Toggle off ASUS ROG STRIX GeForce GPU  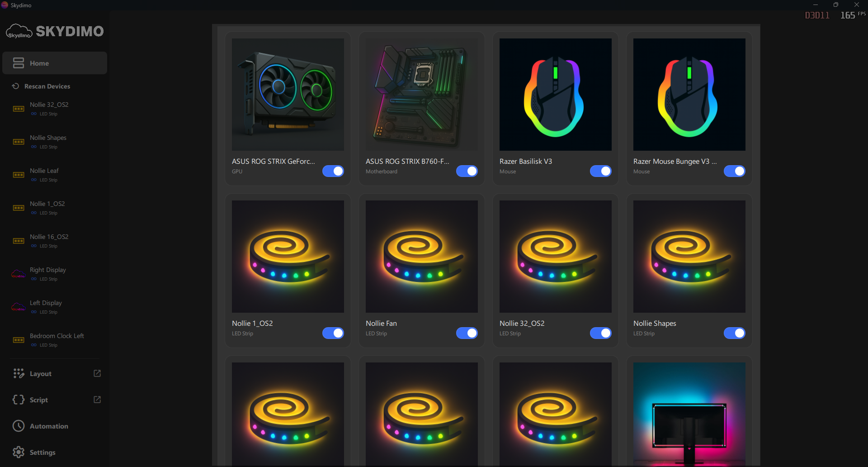point(333,171)
